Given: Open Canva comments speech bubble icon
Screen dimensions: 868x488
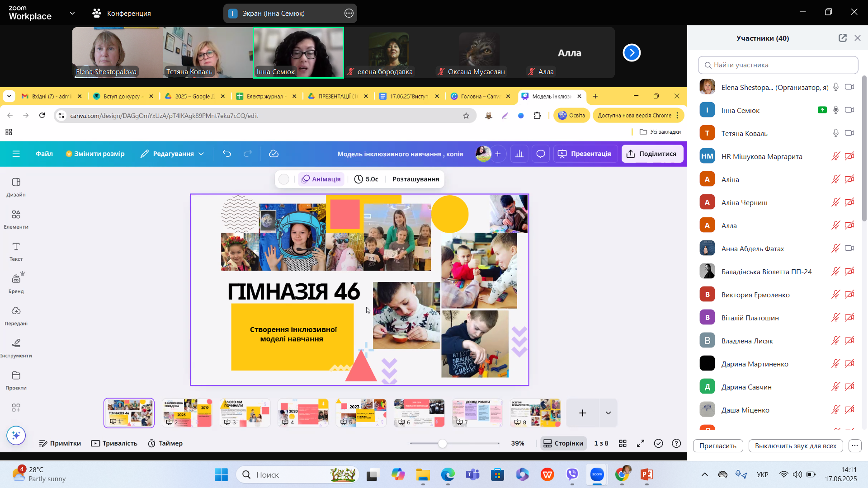Looking at the screenshot, I should 541,154.
